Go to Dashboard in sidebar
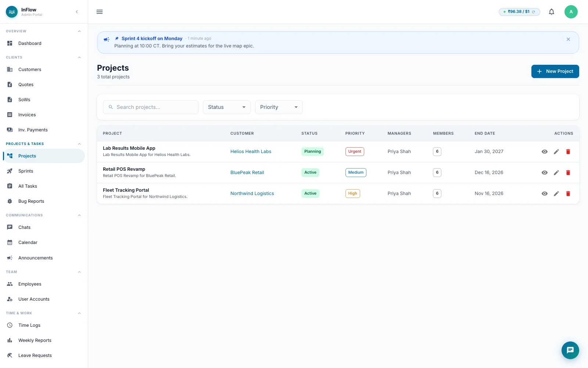Screen dimensions: 588x368 point(44,43)
